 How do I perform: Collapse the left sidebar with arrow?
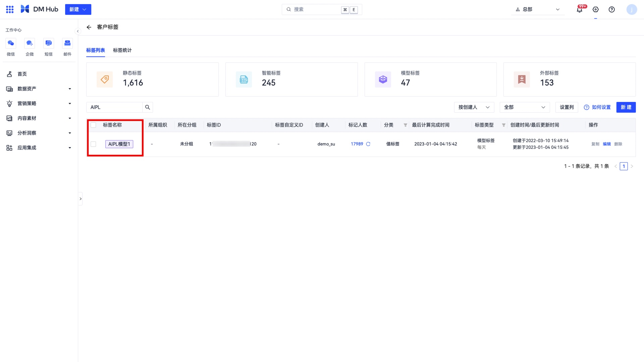point(78,31)
